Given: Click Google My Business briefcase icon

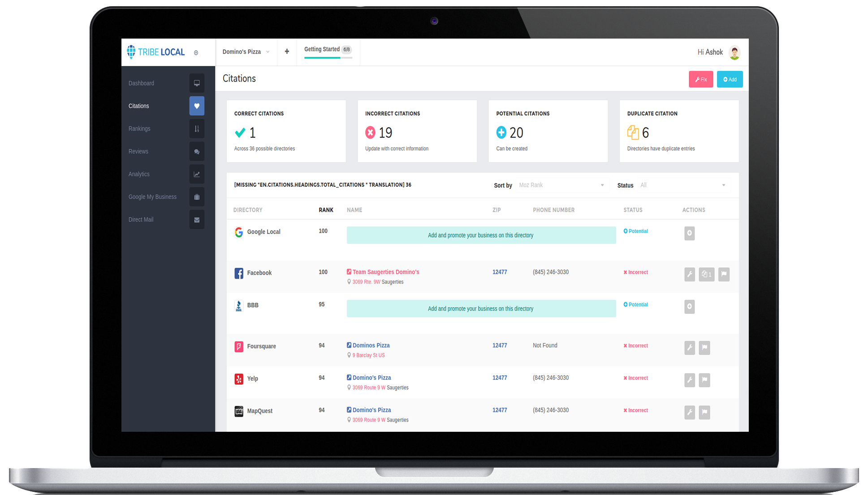Looking at the screenshot, I should [x=197, y=197].
